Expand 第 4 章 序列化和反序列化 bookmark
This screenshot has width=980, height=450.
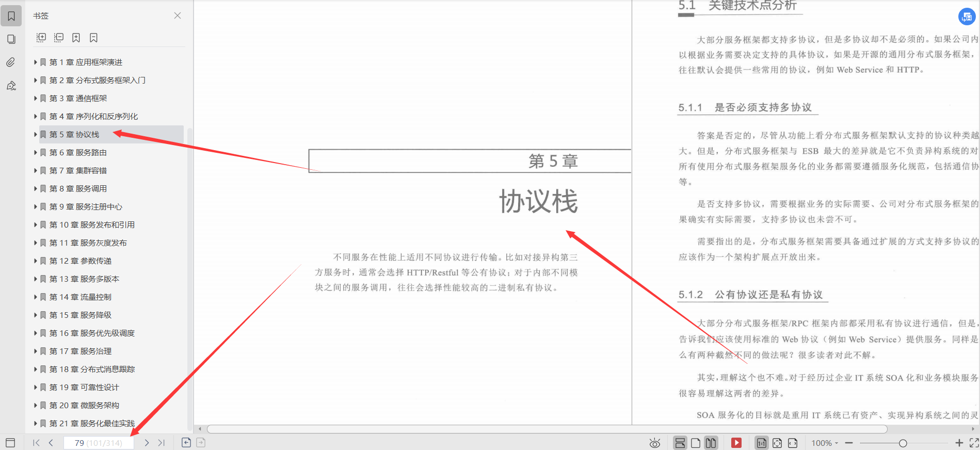[36, 116]
